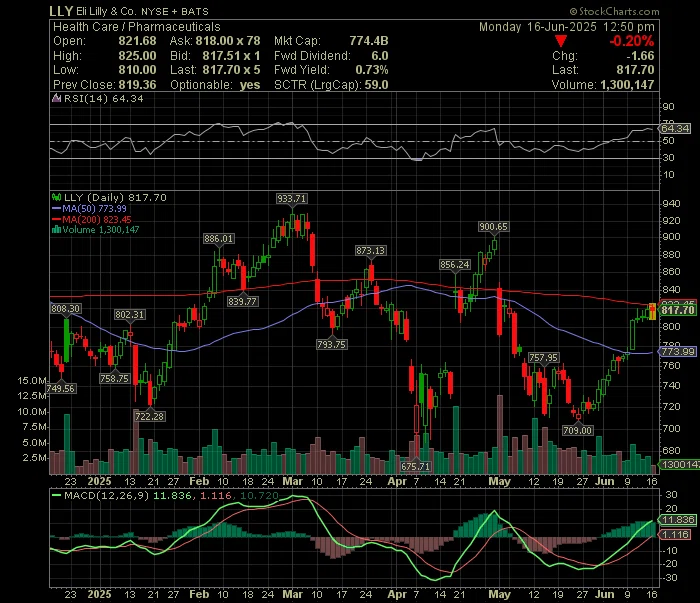Click the LLY ticker symbol title
The image size is (700, 603).
[x=61, y=11]
